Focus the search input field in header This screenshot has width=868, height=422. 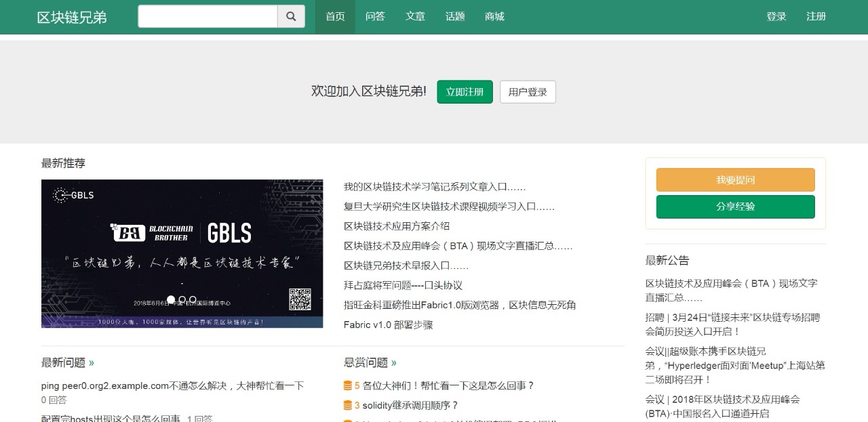208,17
